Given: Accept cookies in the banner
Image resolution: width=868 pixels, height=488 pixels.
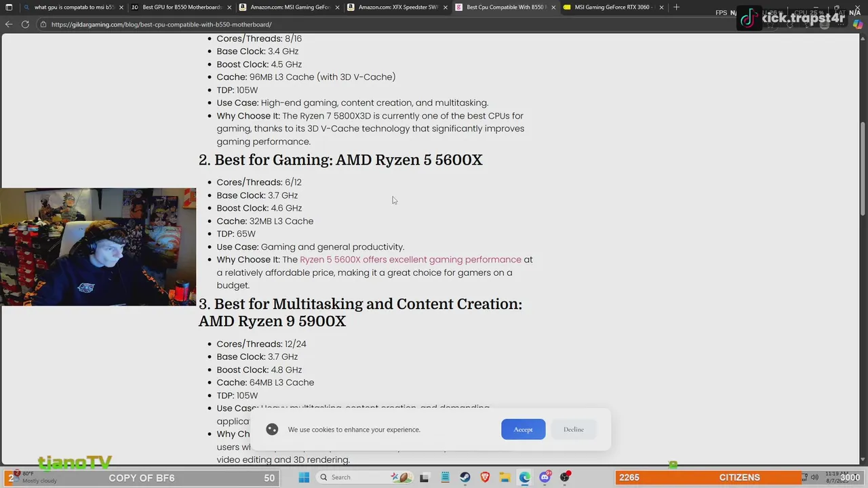Looking at the screenshot, I should pyautogui.click(x=523, y=429).
